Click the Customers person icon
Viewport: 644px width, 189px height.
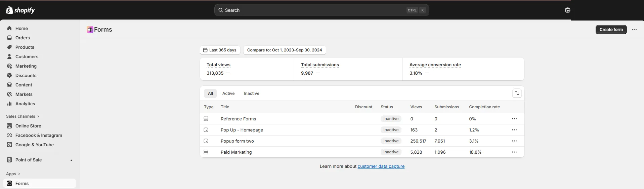click(x=9, y=56)
